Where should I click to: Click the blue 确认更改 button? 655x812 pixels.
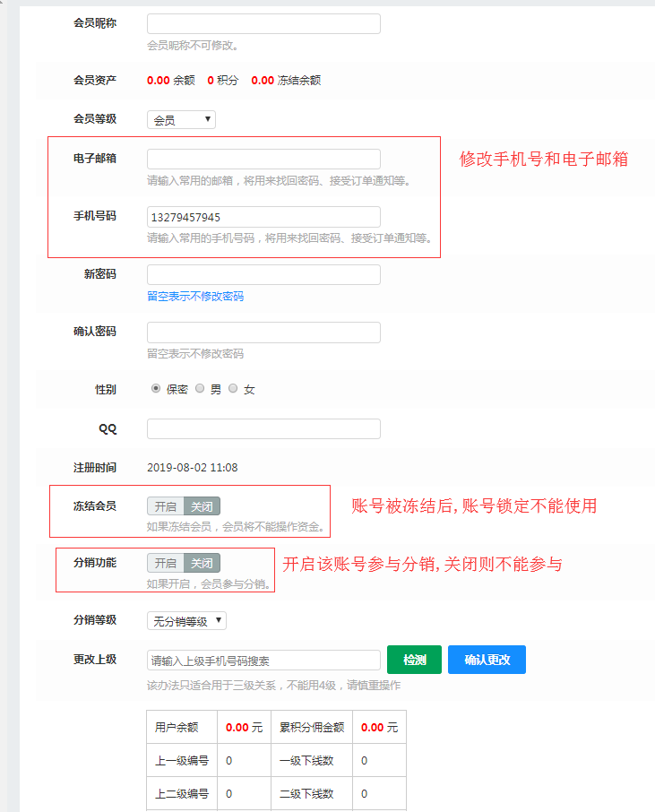coord(487,660)
